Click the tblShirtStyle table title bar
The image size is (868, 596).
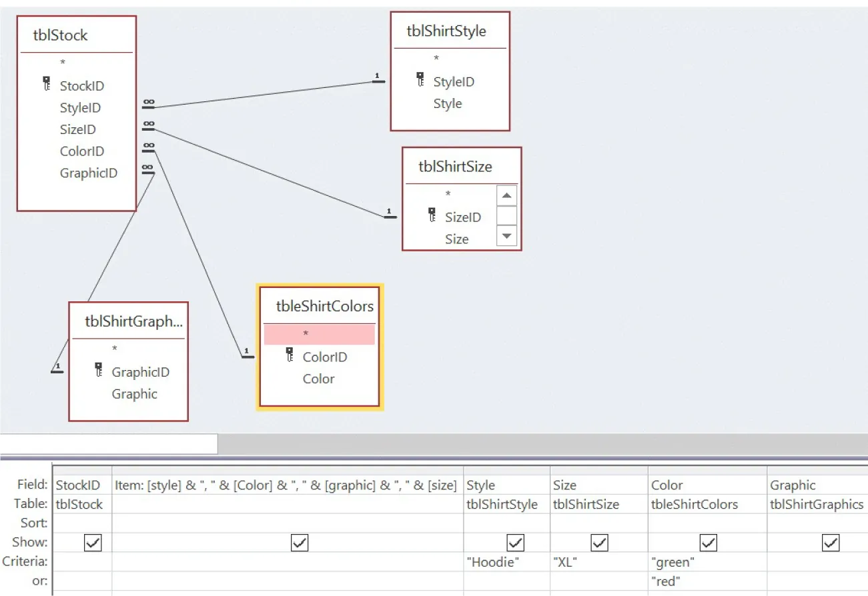tap(446, 31)
